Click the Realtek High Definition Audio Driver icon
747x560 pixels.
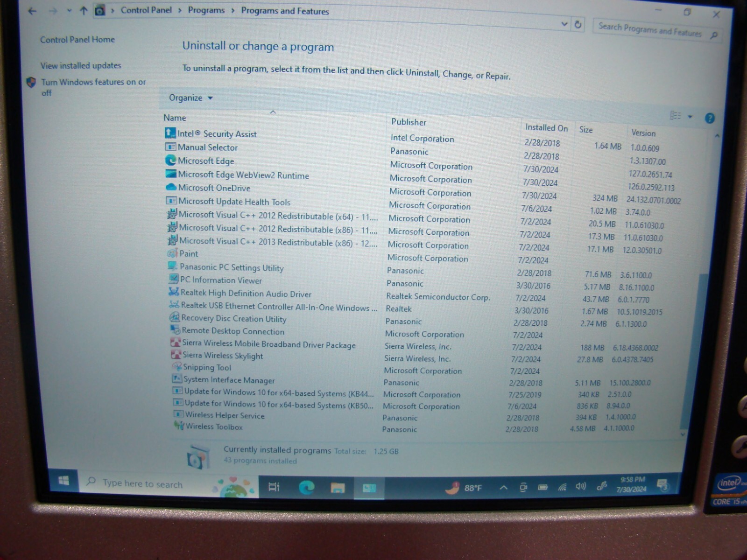tap(174, 292)
